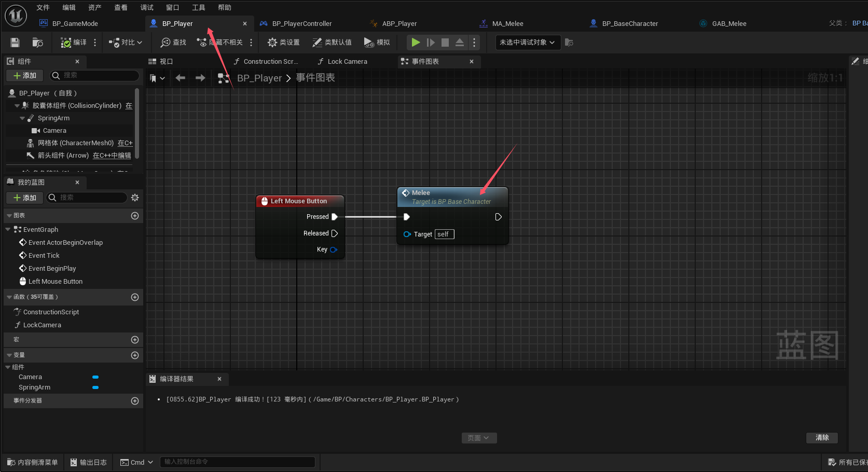Screen dimensions: 868x472
Task: Close the BP_Player tab
Action: click(x=245, y=23)
